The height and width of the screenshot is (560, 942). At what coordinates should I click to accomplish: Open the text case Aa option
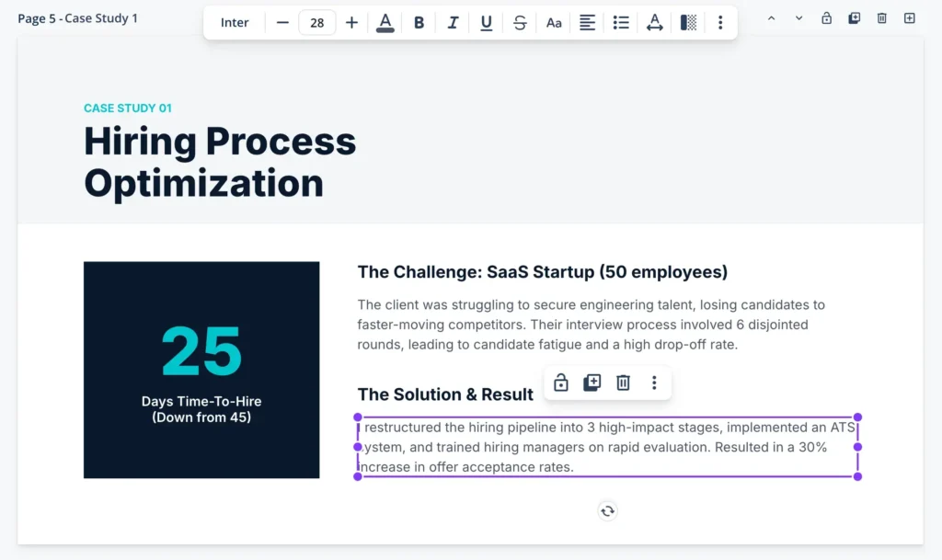click(554, 22)
